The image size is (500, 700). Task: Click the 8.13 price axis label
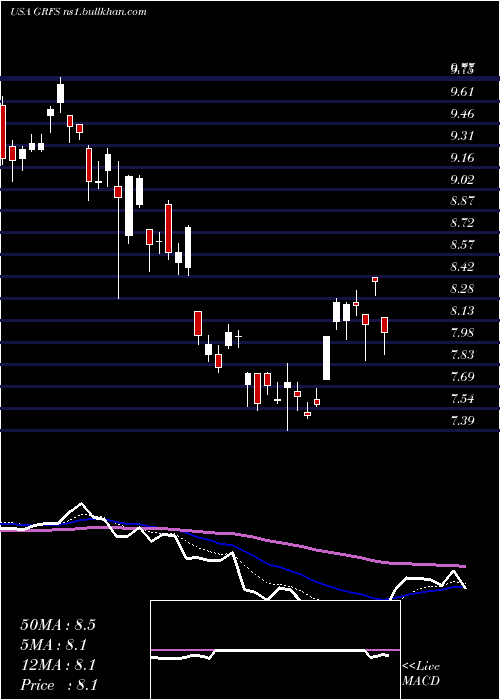(462, 311)
